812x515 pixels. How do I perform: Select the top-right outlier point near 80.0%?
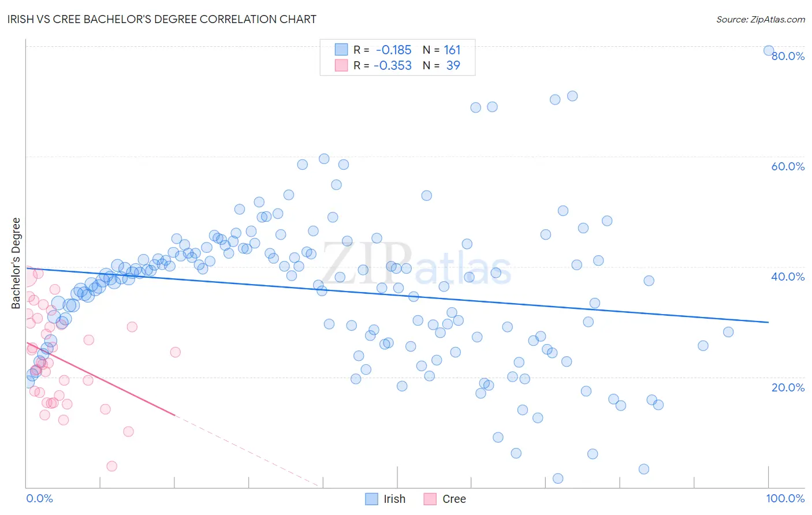tap(769, 50)
